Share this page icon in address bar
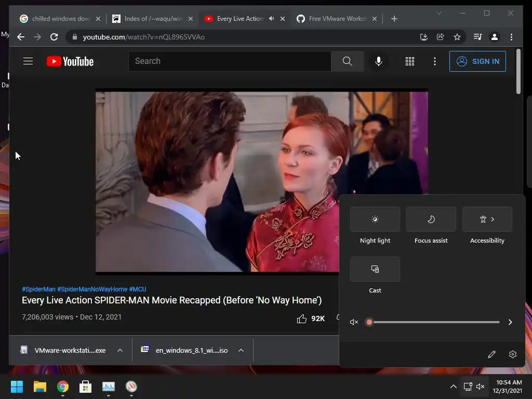The width and height of the screenshot is (532, 399). click(x=441, y=37)
